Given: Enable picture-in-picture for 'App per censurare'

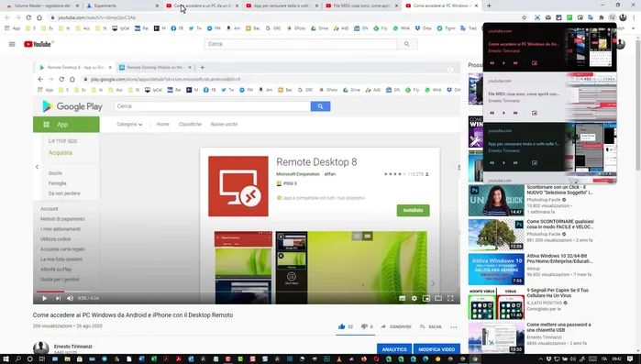Looking at the screenshot, I should pos(535,163).
